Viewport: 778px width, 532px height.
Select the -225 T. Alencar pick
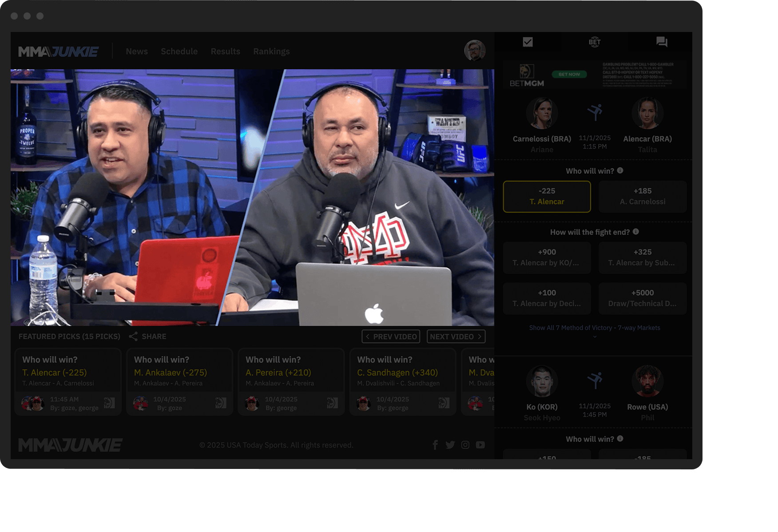click(x=547, y=196)
